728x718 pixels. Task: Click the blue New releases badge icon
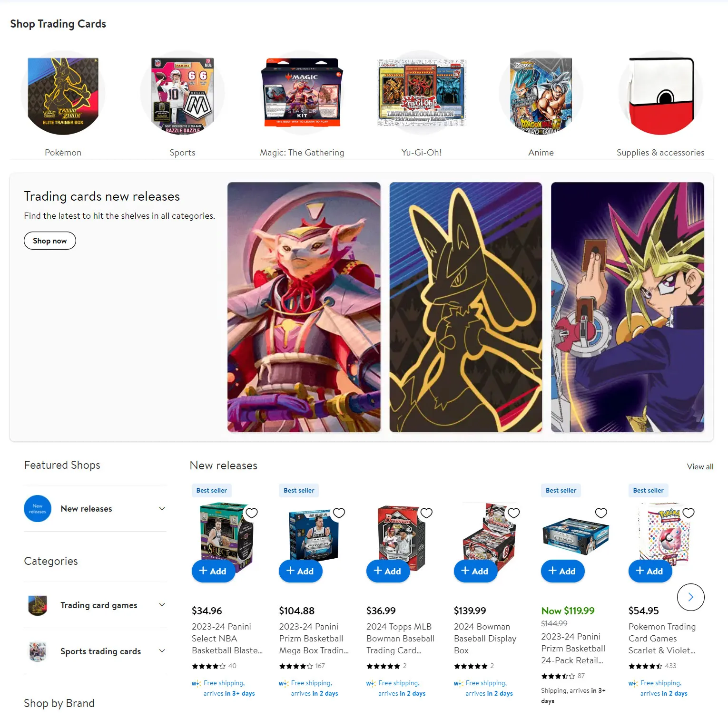tap(38, 508)
